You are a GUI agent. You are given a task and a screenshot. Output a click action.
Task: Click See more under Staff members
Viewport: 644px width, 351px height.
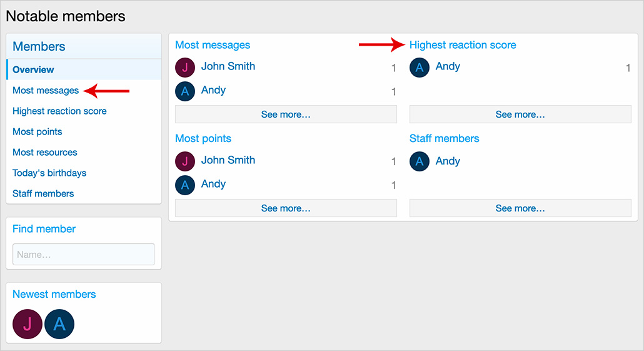click(520, 208)
